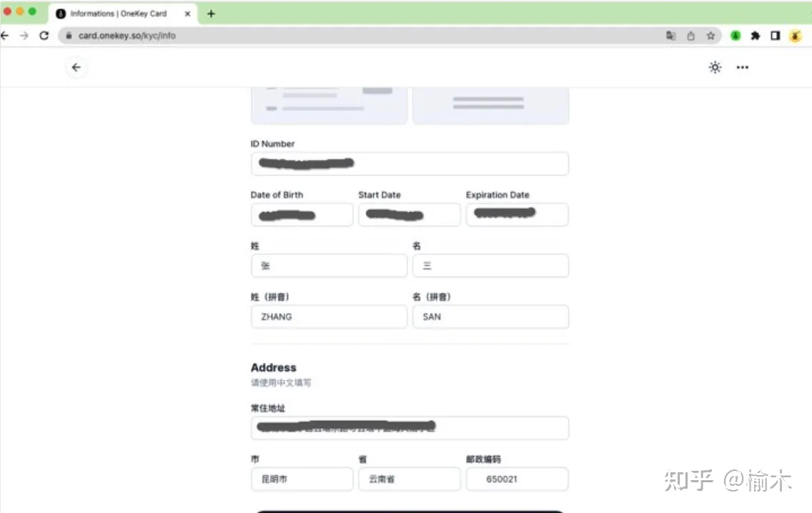Click the lock icon in address bar
This screenshot has width=812, height=513.
(x=69, y=36)
